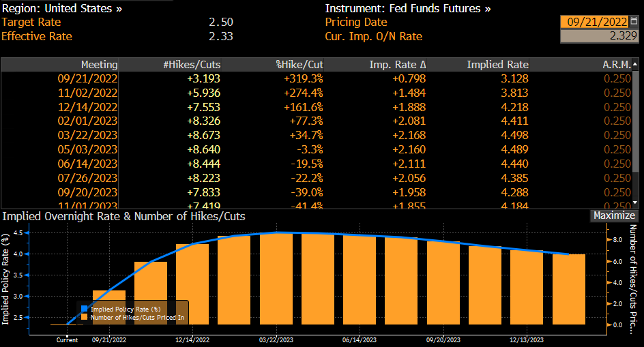Viewport: 644px width, 347px height.
Task: Click the +77.3% hike probability cell
Action: tap(306, 121)
